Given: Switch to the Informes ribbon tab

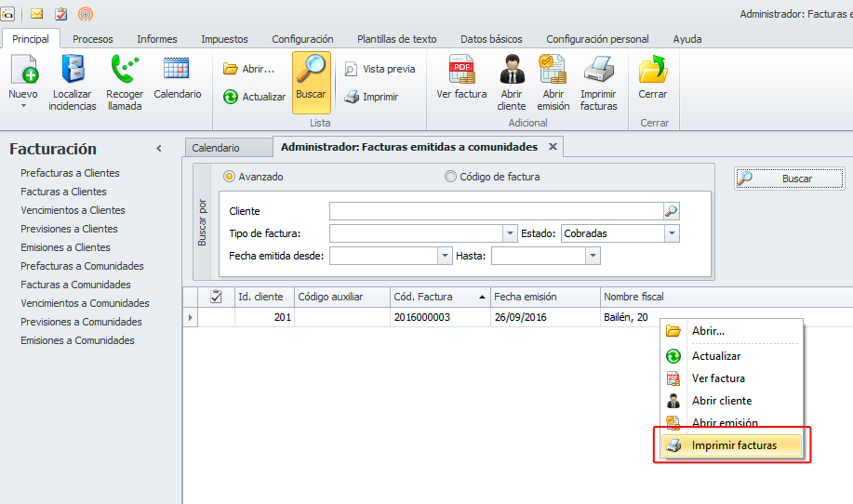Looking at the screenshot, I should (157, 39).
